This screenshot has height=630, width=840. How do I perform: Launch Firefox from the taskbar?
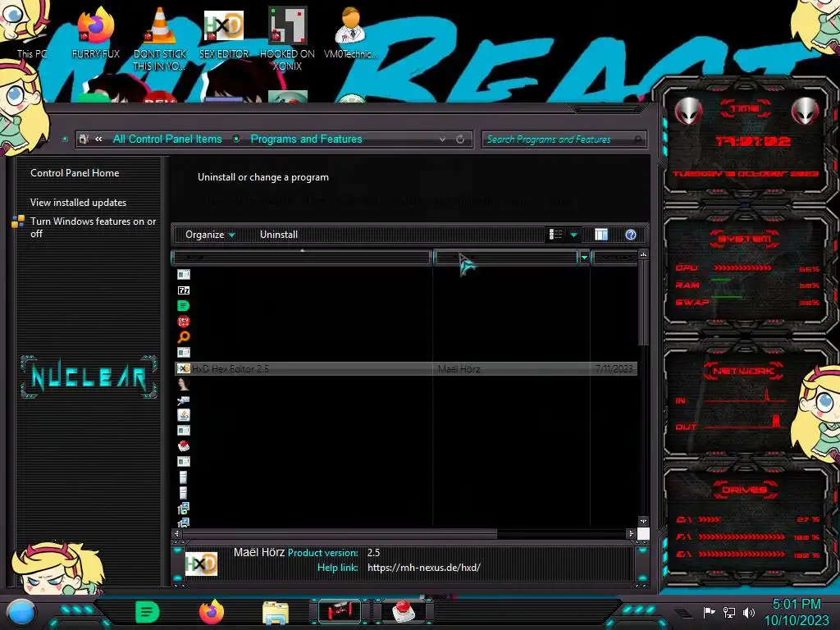pos(211,612)
